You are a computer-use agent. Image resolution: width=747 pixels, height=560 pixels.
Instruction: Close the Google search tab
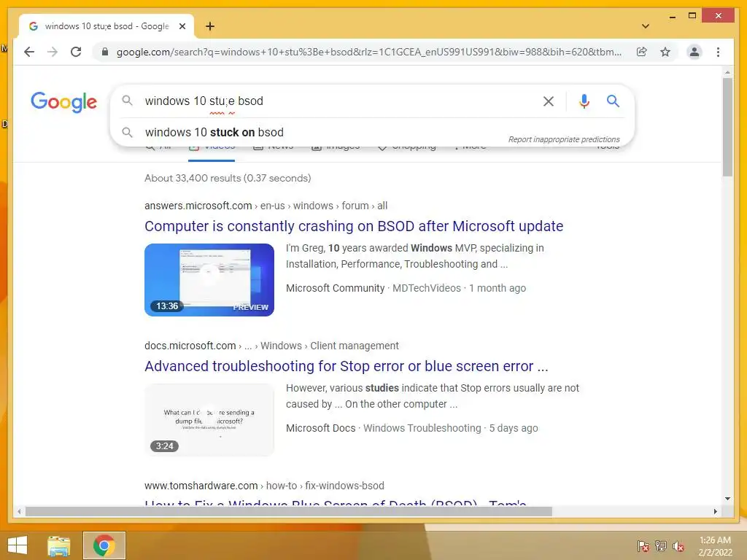pos(182,26)
